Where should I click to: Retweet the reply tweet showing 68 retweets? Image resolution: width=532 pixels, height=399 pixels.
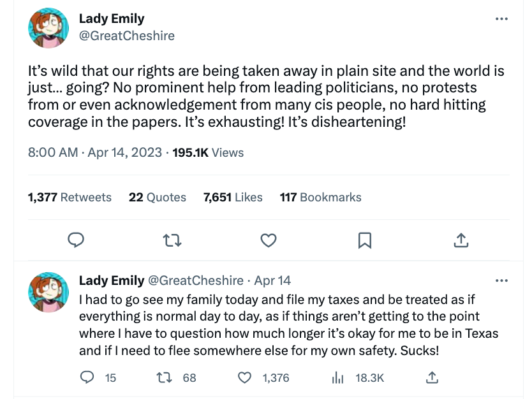164,377
